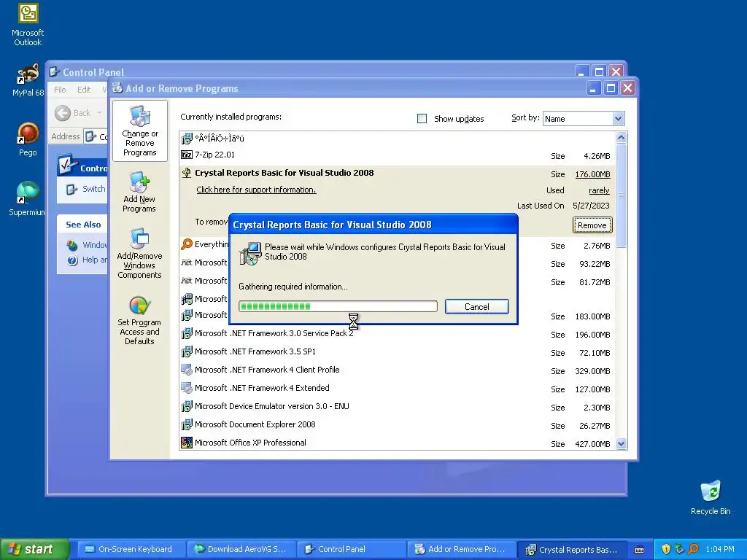Click the Back arrow in Control Panel window

pyautogui.click(x=63, y=113)
